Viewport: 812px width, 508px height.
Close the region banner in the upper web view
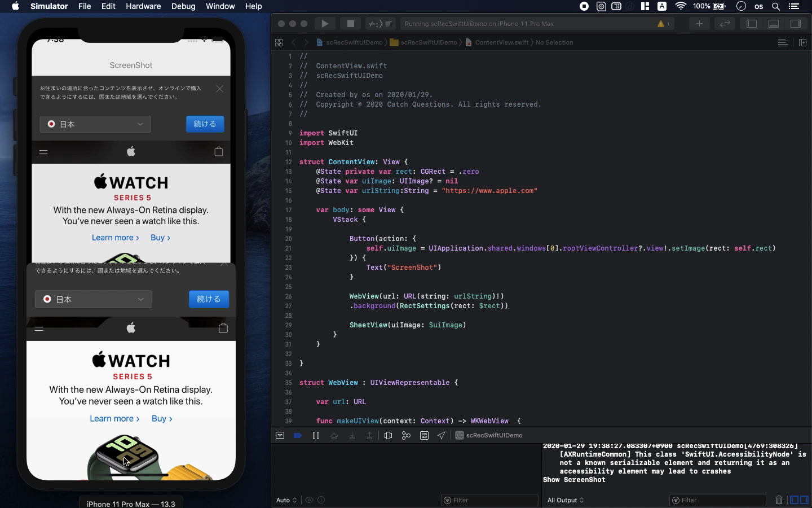coord(219,89)
